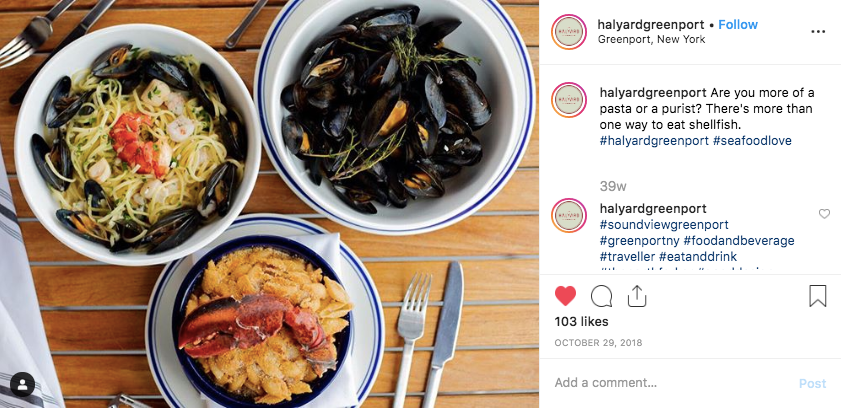The height and width of the screenshot is (408, 841).
Task: Open the Greenport, New York location
Action: coord(652,40)
